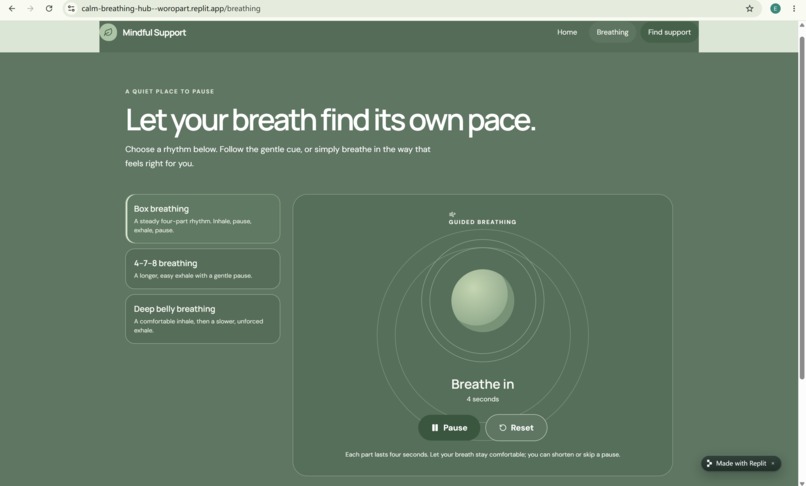Click the 'Each part lasts four seconds' note
This screenshot has width=806, height=486.
[x=482, y=455]
